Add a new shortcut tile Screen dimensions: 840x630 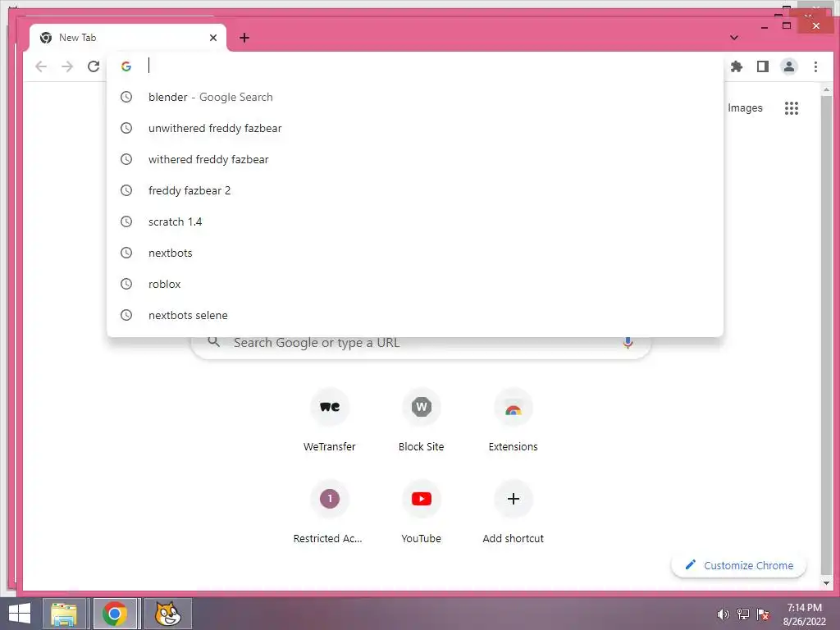pyautogui.click(x=513, y=514)
